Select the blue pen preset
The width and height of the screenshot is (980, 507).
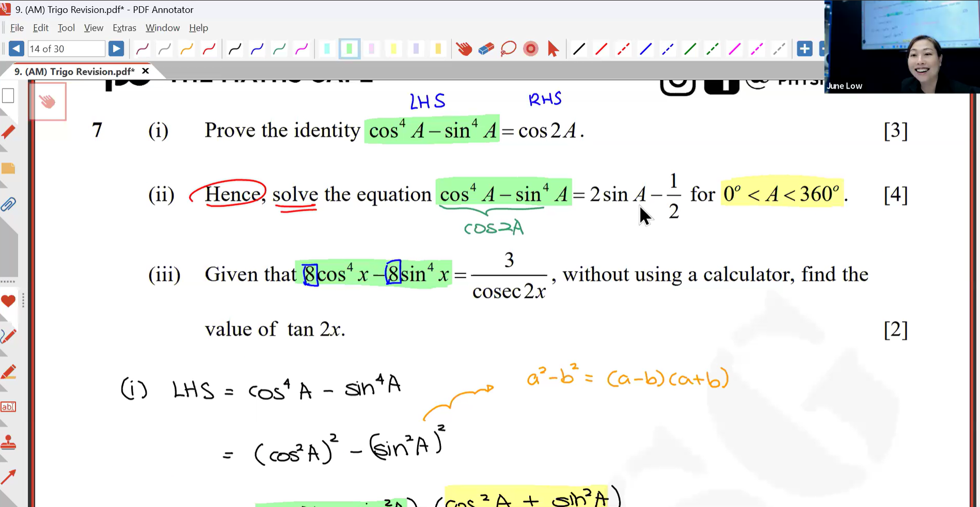click(257, 49)
